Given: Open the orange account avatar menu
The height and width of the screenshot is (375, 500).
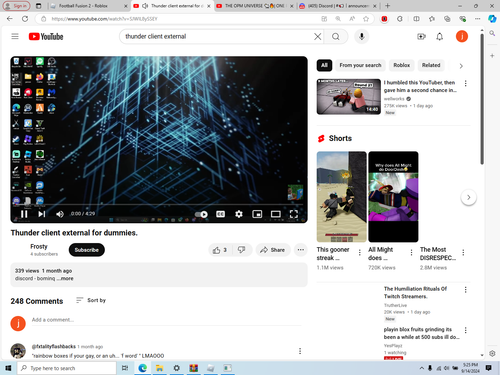Looking at the screenshot, I should coord(462,36).
